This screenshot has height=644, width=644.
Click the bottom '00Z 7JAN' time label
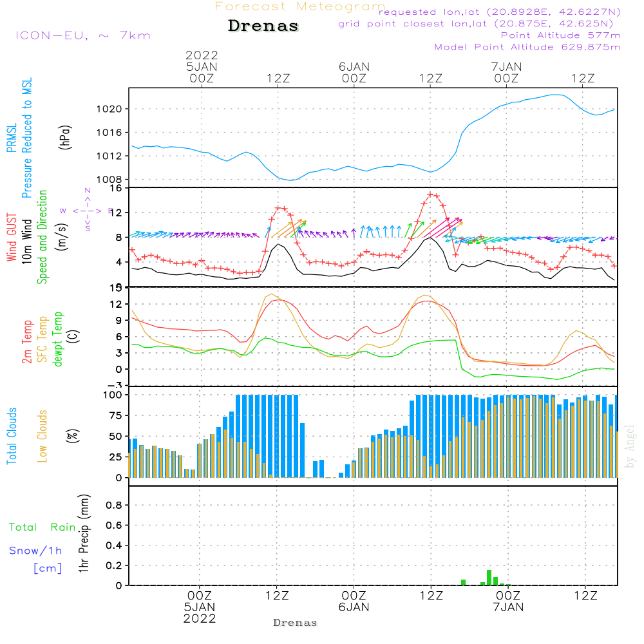508,601
